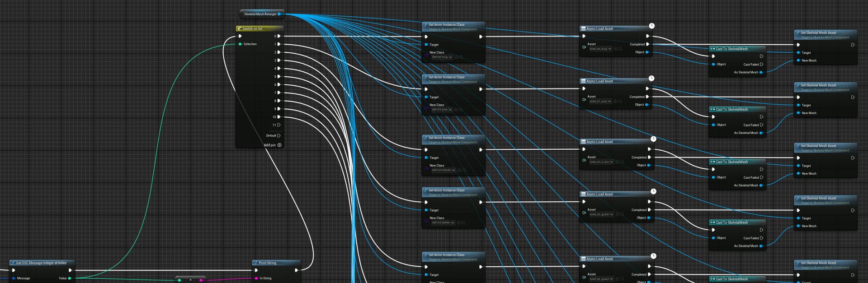
Task: Browse to SKM_00_frog asset using magnifier icon
Action: pos(620,49)
